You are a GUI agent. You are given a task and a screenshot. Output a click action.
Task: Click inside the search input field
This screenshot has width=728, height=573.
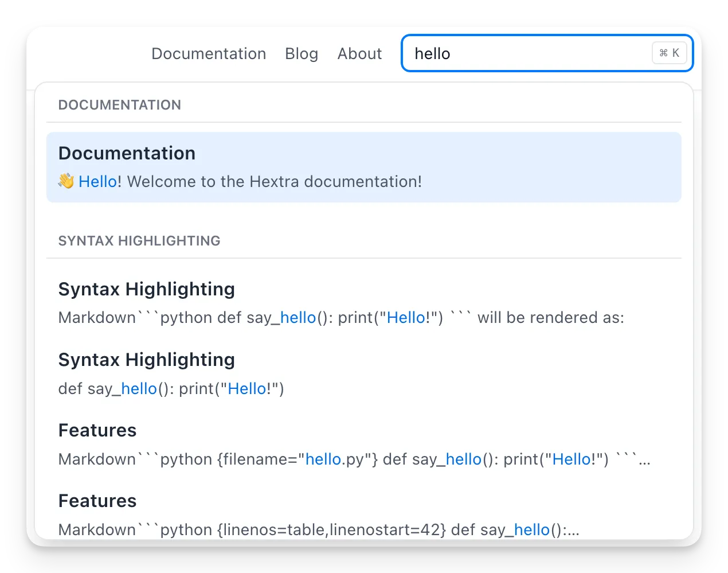point(516,53)
